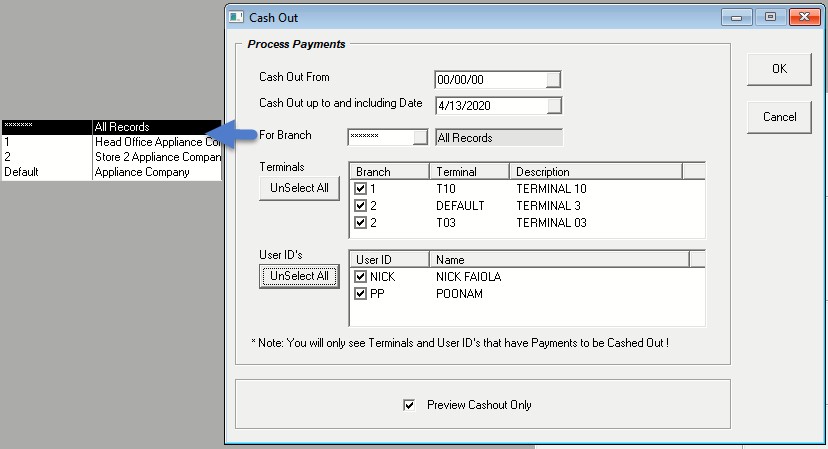Open the Cash Out From date picker

554,80
